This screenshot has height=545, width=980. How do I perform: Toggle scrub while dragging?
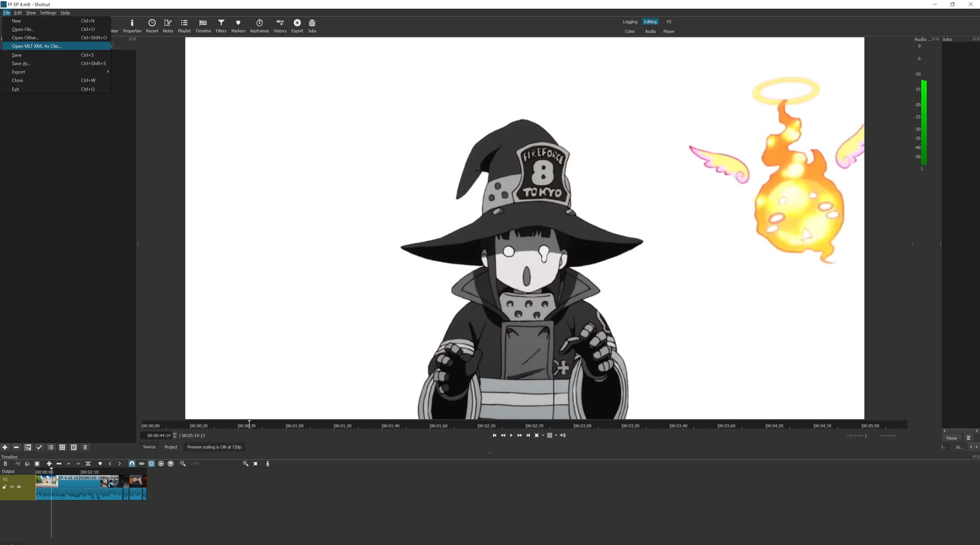(141, 464)
